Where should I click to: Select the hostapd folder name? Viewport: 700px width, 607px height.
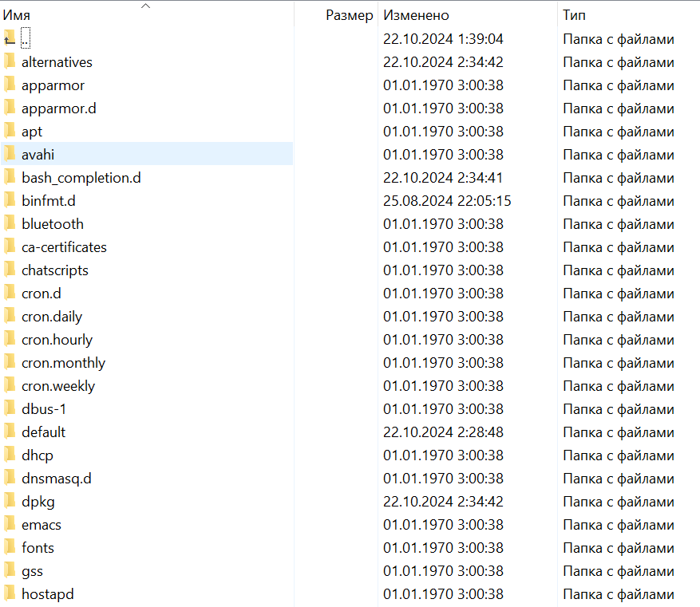[x=47, y=595]
